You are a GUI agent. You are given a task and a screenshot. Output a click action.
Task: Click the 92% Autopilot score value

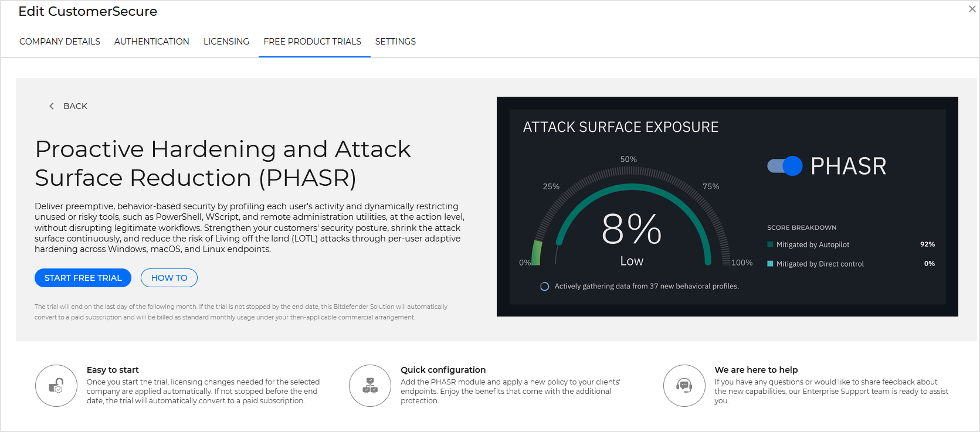click(927, 244)
